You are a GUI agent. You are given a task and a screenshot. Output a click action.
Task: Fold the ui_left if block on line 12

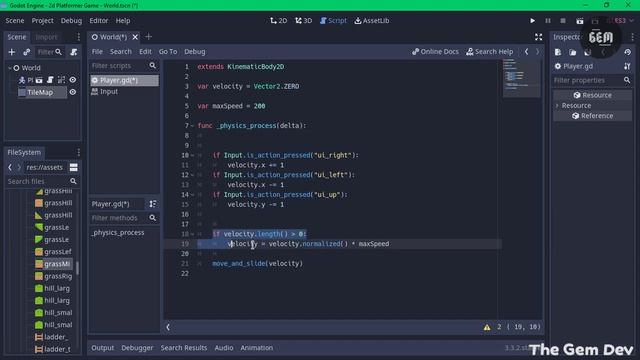coord(192,175)
